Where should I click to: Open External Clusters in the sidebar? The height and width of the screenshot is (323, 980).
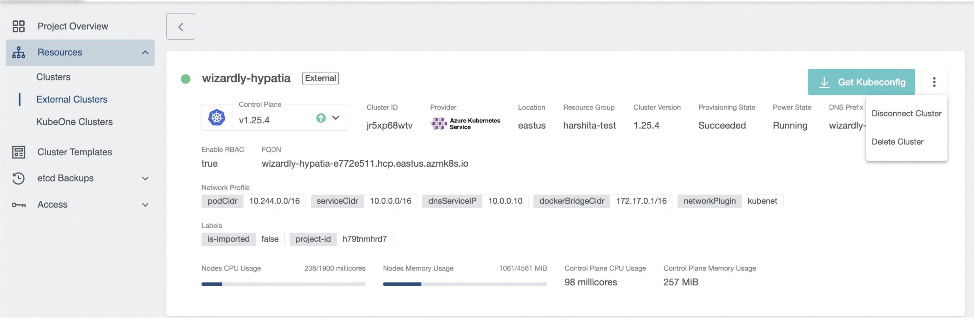[72, 99]
